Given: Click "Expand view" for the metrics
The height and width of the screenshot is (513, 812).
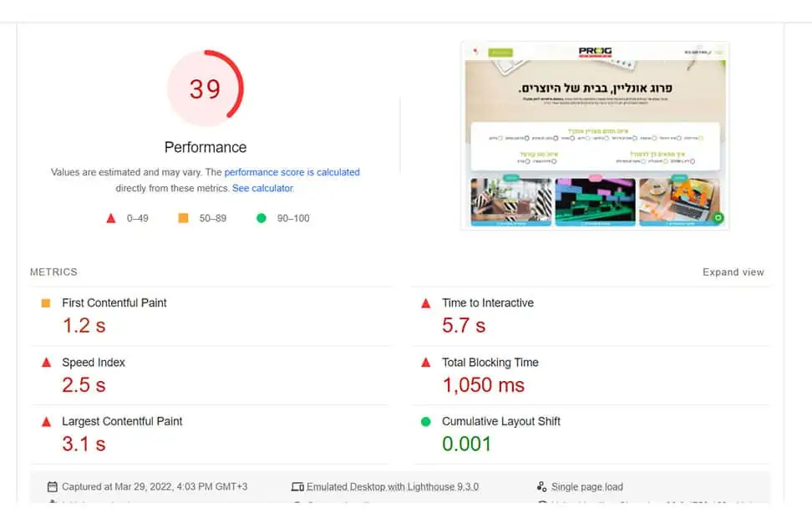Looking at the screenshot, I should [x=733, y=272].
